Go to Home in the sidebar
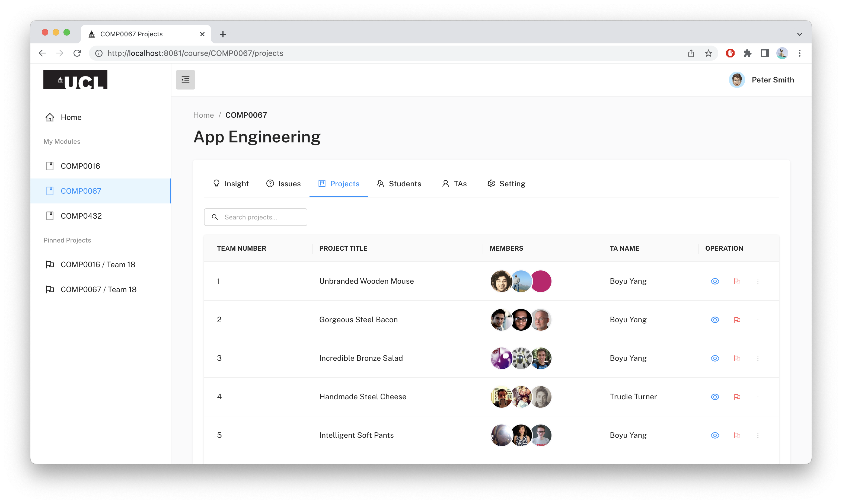The image size is (842, 504). [100, 117]
